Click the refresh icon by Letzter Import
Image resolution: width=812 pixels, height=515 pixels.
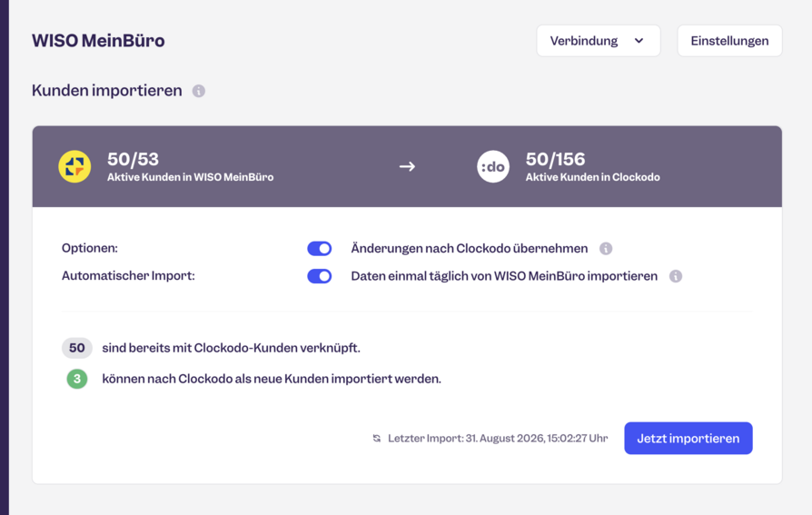click(x=377, y=439)
